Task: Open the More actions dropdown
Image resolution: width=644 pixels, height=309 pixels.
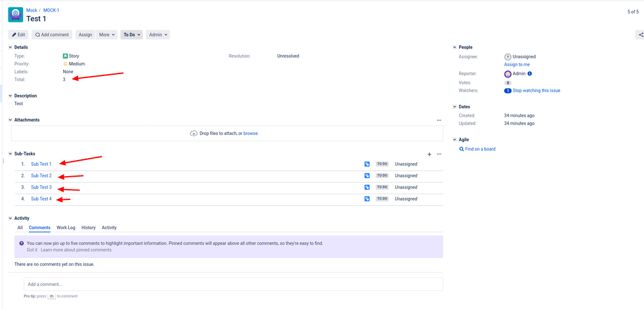Action: tap(107, 35)
